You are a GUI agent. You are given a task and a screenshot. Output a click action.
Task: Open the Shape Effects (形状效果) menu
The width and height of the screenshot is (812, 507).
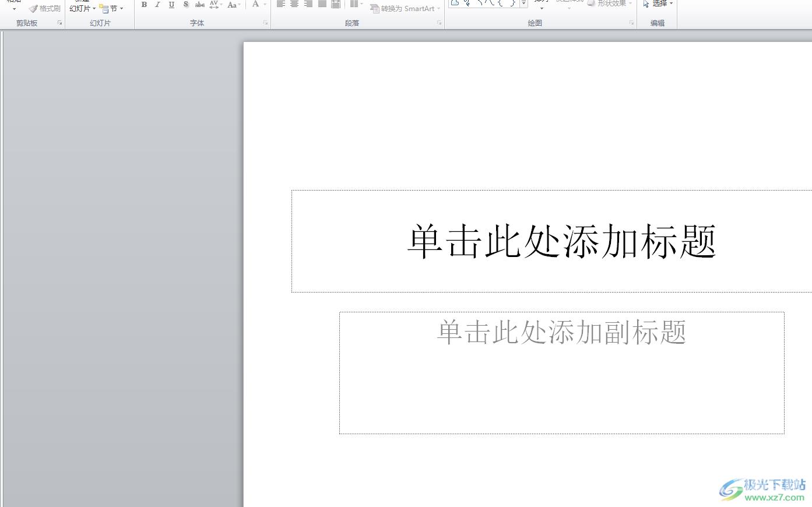click(610, 3)
